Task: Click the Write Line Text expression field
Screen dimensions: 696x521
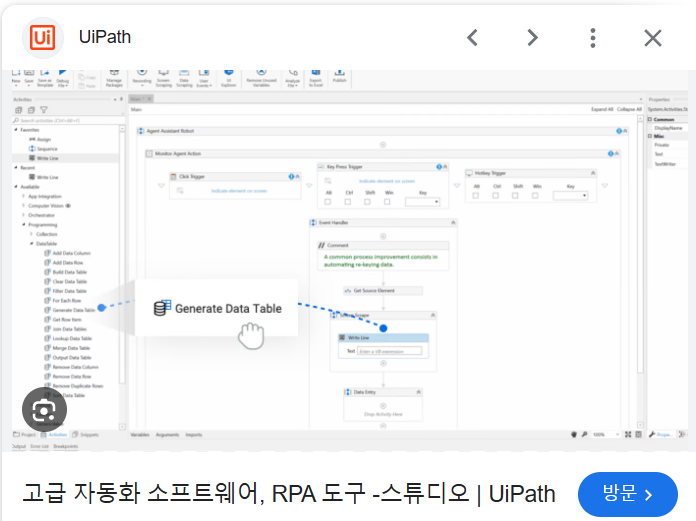Action: point(390,351)
